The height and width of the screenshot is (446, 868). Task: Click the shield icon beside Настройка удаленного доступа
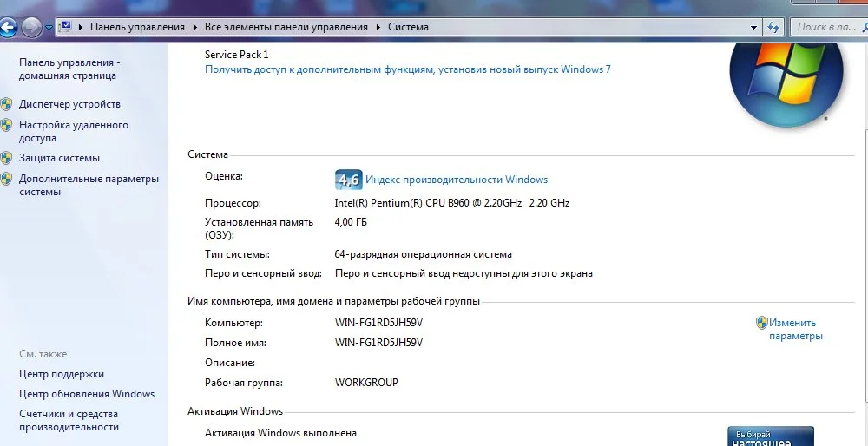click(x=6, y=125)
